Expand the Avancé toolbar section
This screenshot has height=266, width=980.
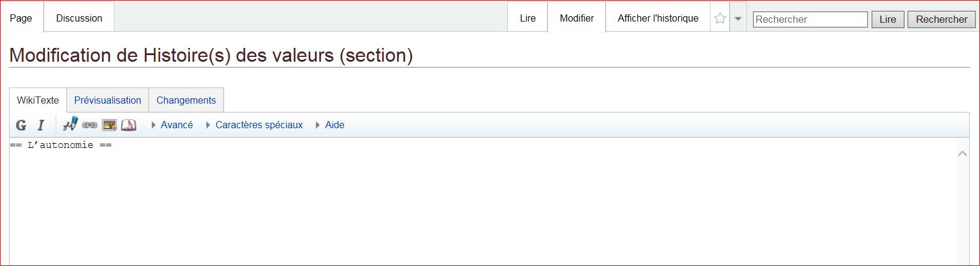pos(172,125)
